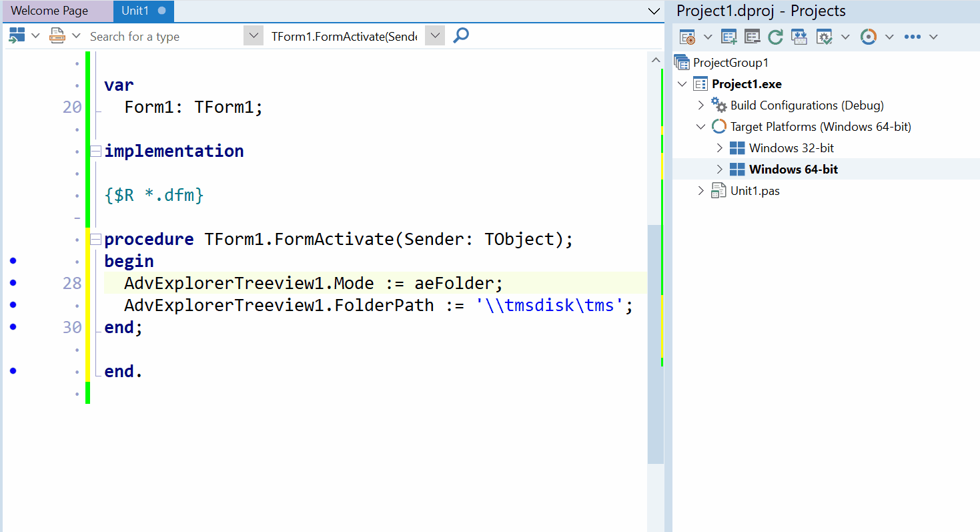Click line number 20 in the gutter
The height and width of the screenshot is (532, 980).
click(x=72, y=107)
